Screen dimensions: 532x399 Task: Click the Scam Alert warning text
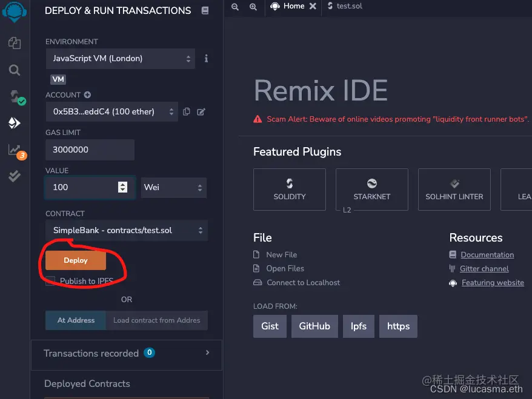click(x=397, y=119)
